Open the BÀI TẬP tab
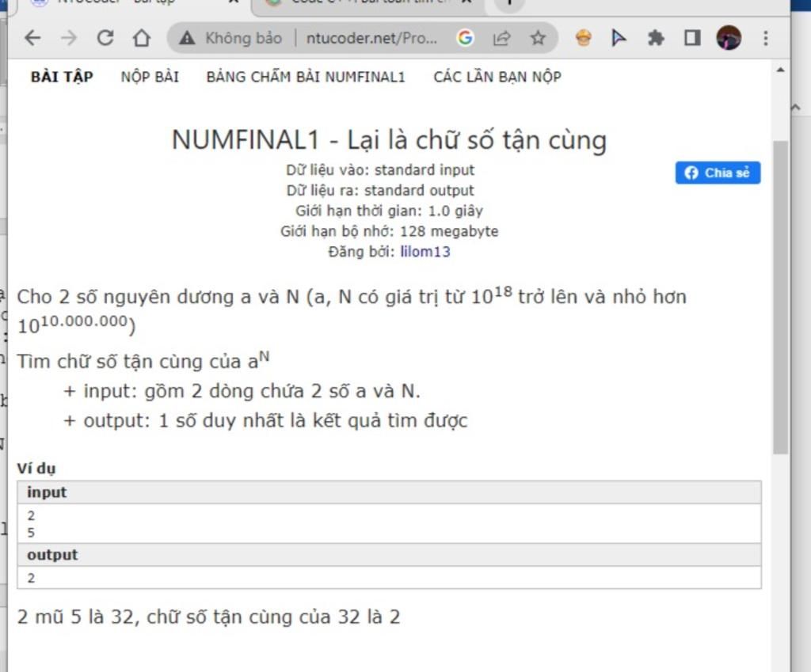811x672 pixels. (62, 77)
